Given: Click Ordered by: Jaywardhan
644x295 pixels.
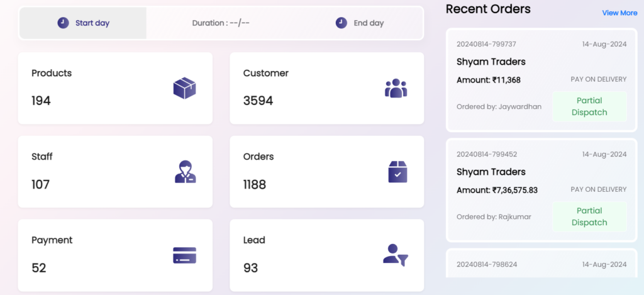Looking at the screenshot, I should click(x=499, y=107).
